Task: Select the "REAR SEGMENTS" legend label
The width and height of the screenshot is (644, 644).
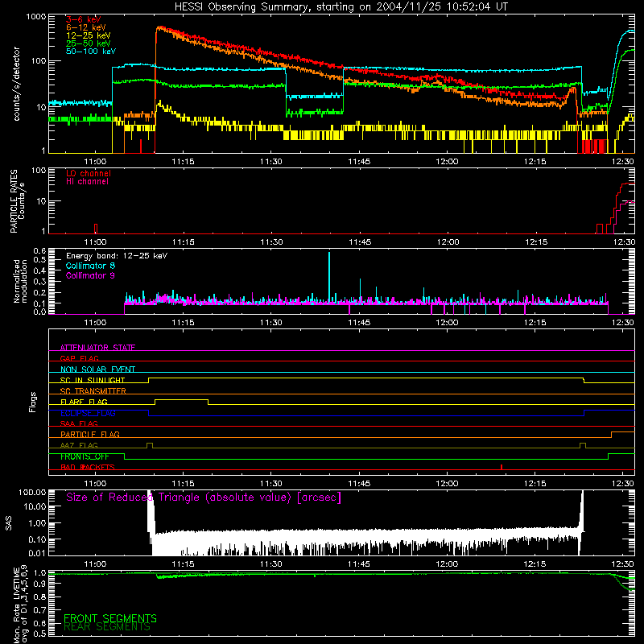Action: [107, 627]
